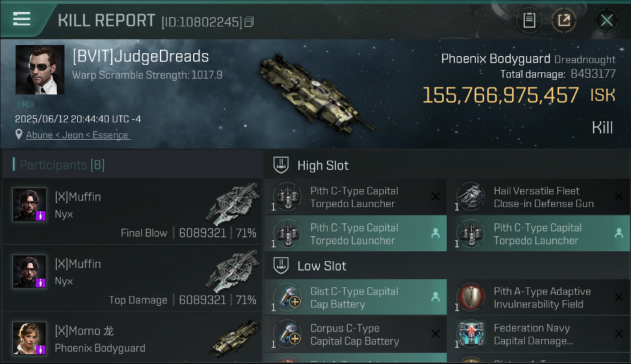Image resolution: width=631 pixels, height=364 pixels.
Task: Open Momo Phoenix Bodyguard participant entry
Action: click(132, 338)
